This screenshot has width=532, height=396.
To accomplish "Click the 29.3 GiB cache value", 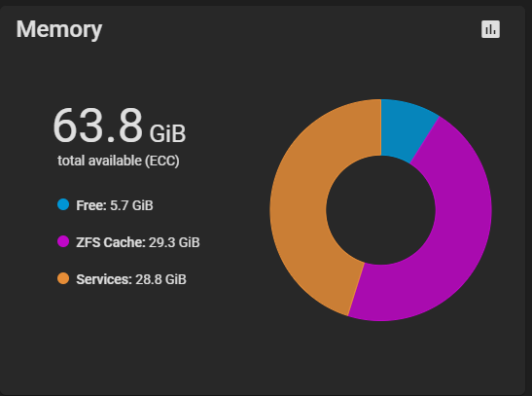I will click(174, 242).
